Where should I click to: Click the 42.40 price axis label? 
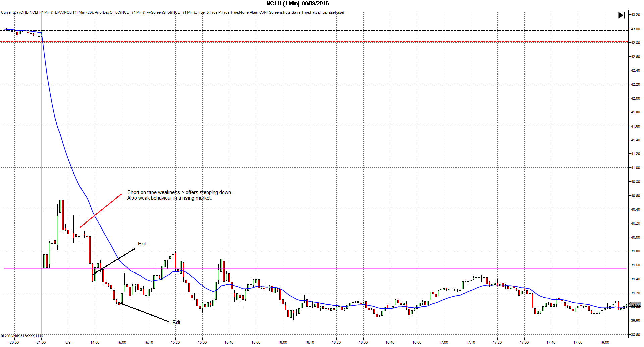tap(635, 70)
